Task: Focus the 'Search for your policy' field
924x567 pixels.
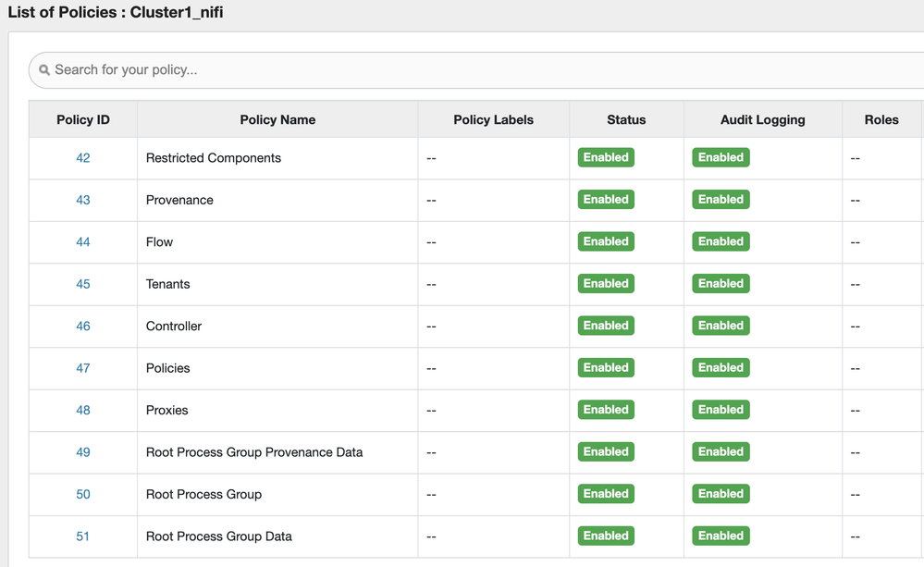Action: (476, 70)
